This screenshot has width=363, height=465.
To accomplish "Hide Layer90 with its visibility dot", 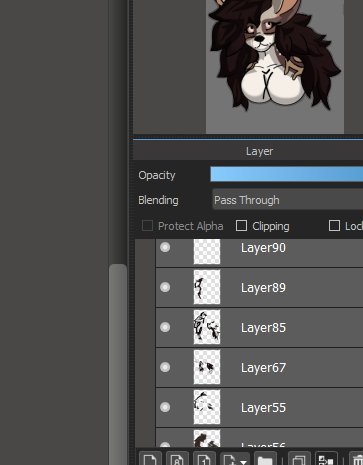I will (x=165, y=247).
